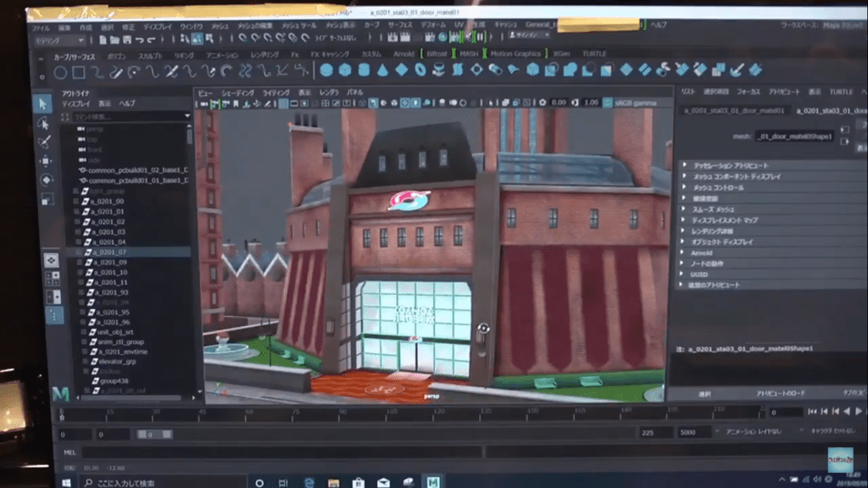The width and height of the screenshot is (868, 488).
Task: Click the mesh name field _01_door_matel0Shape1
Action: 795,136
